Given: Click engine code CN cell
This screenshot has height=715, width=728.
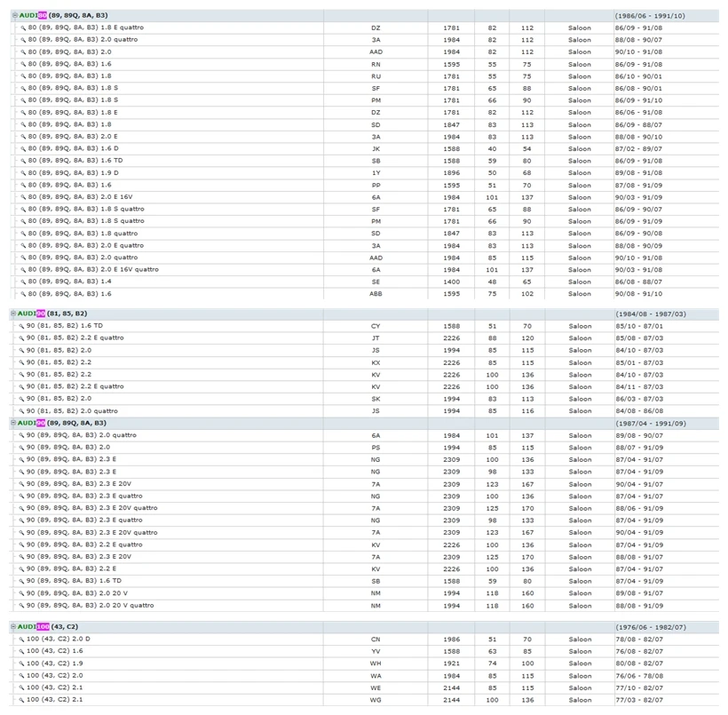Looking at the screenshot, I should tap(376, 640).
